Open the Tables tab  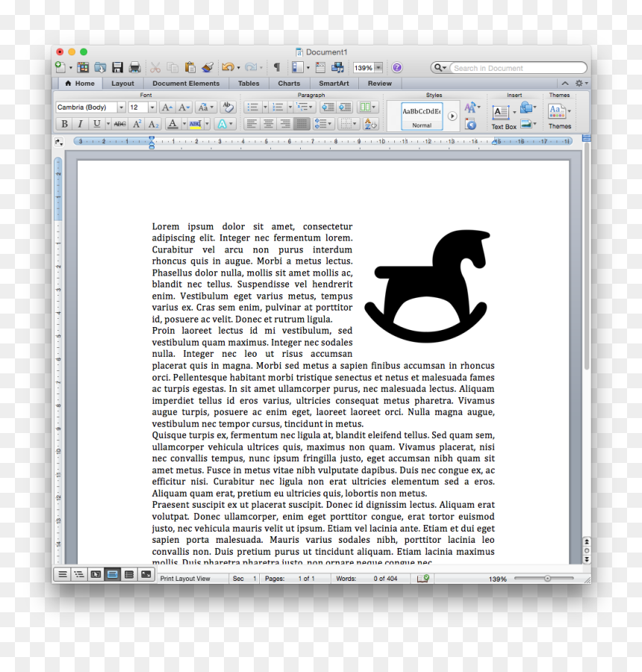pyautogui.click(x=249, y=84)
